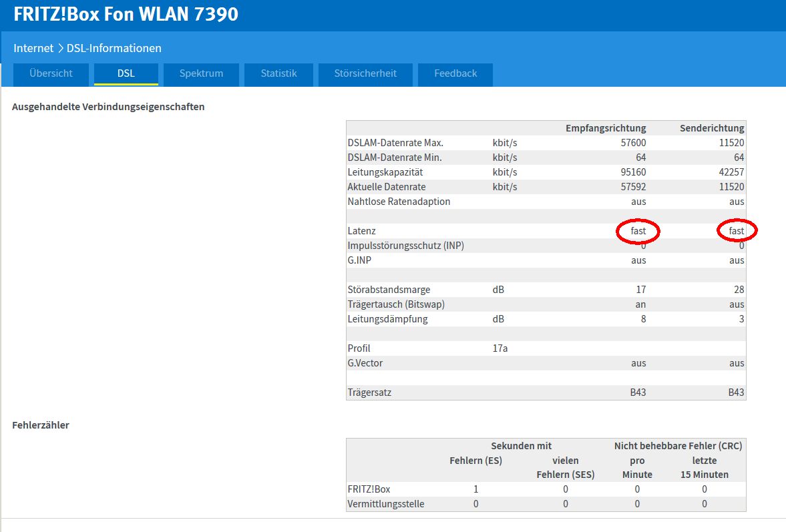Select the Bitswap value an
Screen dimensions: 786x532
click(x=640, y=304)
